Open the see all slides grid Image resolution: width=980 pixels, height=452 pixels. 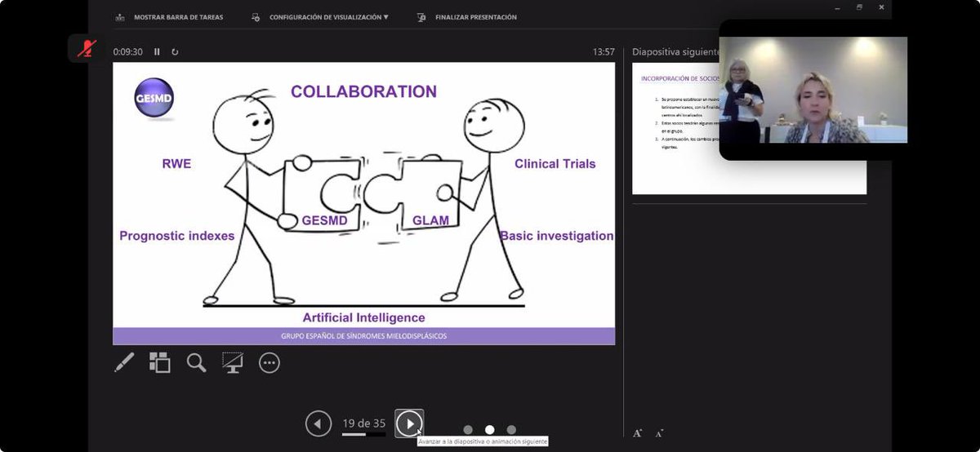[160, 362]
